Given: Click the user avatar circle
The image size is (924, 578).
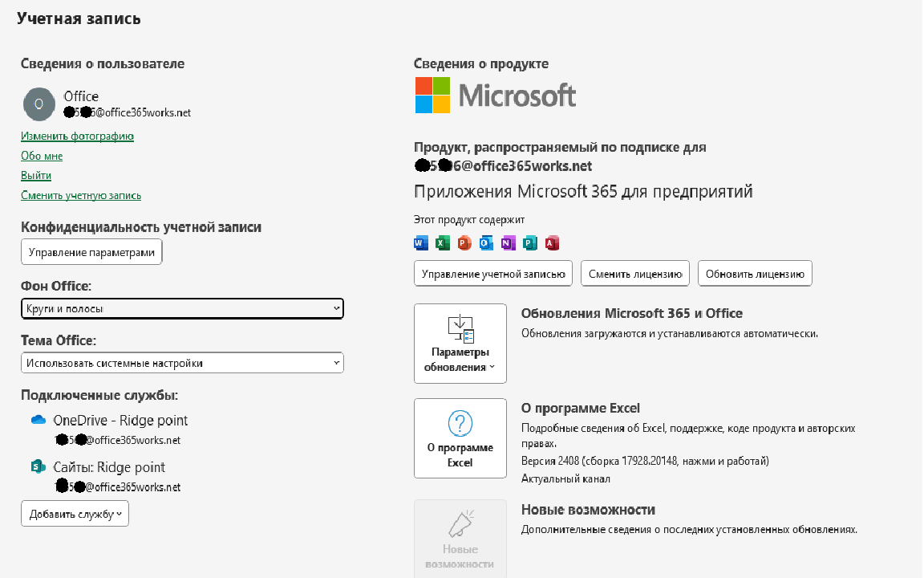Looking at the screenshot, I should pyautogui.click(x=38, y=104).
